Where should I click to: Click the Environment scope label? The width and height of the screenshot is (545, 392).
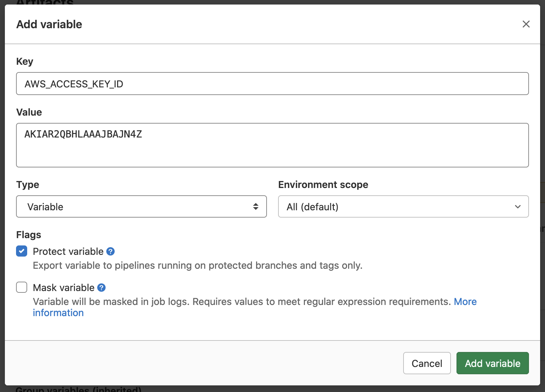click(x=323, y=185)
